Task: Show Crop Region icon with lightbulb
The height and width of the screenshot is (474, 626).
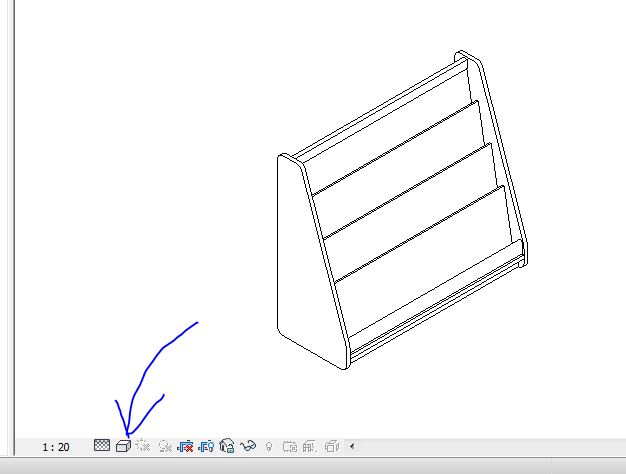Action: pos(206,446)
